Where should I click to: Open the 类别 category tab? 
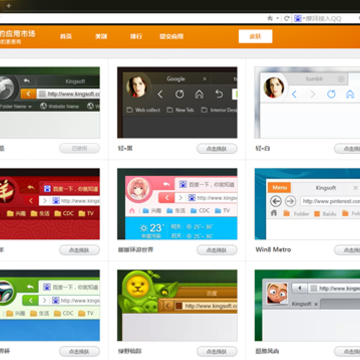[101, 36]
